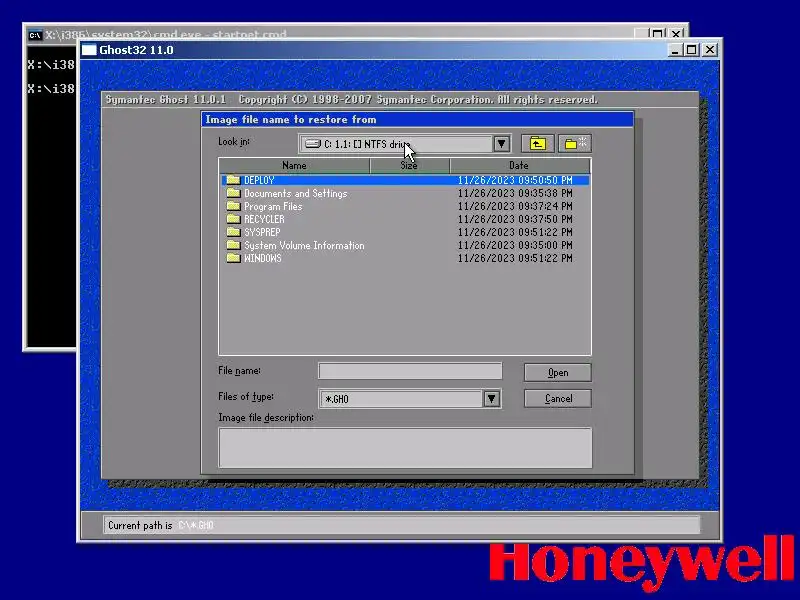Viewport: 800px width, 600px height.
Task: Click Documents and Settings folder name
Action: 295,193
